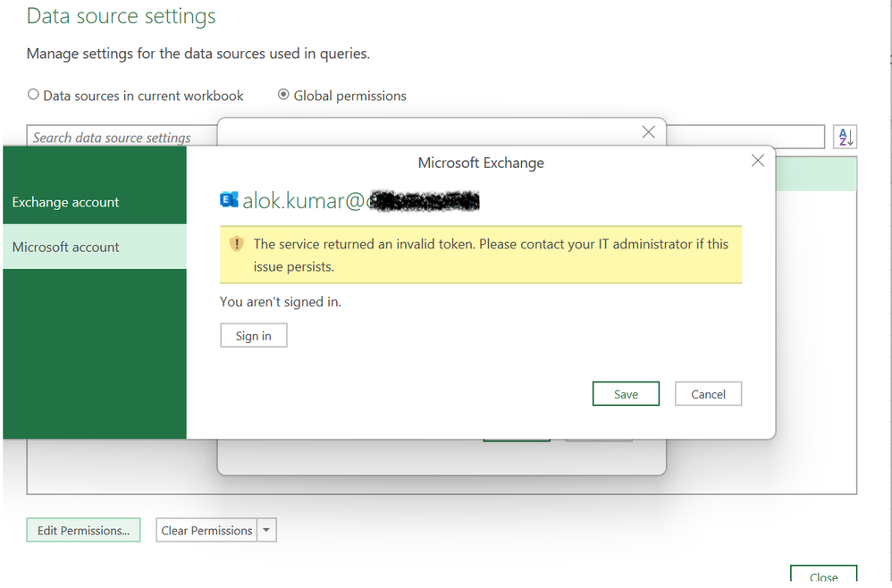Click the Sign in button
892x588 pixels.
[x=253, y=335]
